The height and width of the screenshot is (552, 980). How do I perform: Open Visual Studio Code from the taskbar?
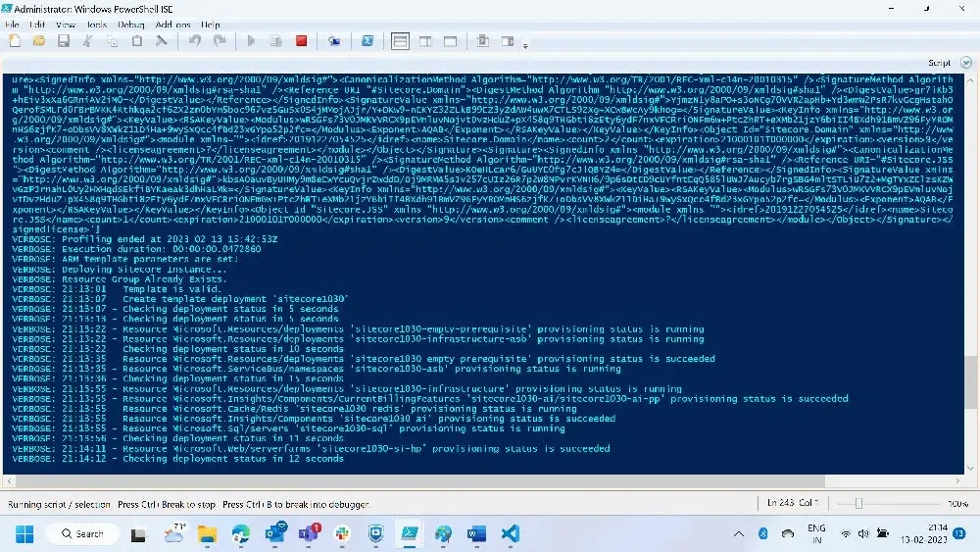point(510,534)
